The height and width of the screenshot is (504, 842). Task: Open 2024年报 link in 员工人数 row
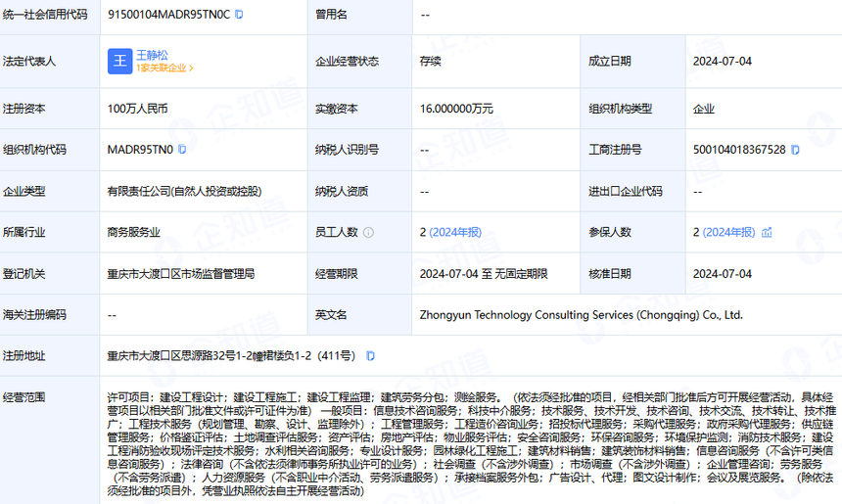(456, 233)
